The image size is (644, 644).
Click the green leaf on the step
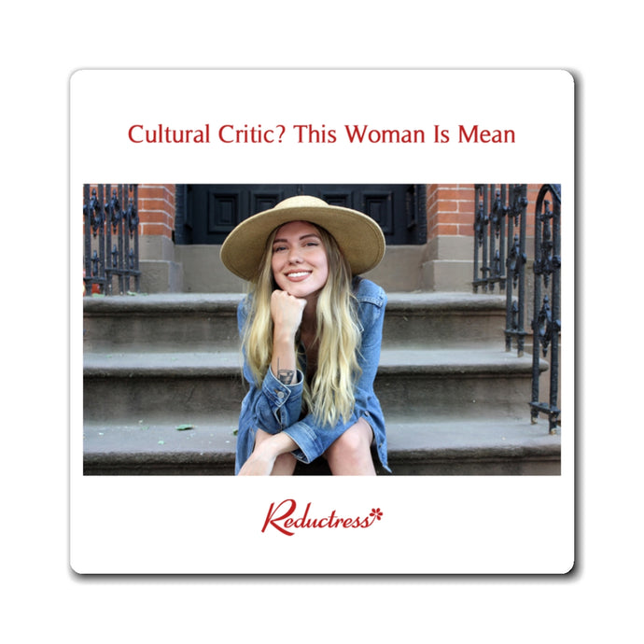coord(185,427)
